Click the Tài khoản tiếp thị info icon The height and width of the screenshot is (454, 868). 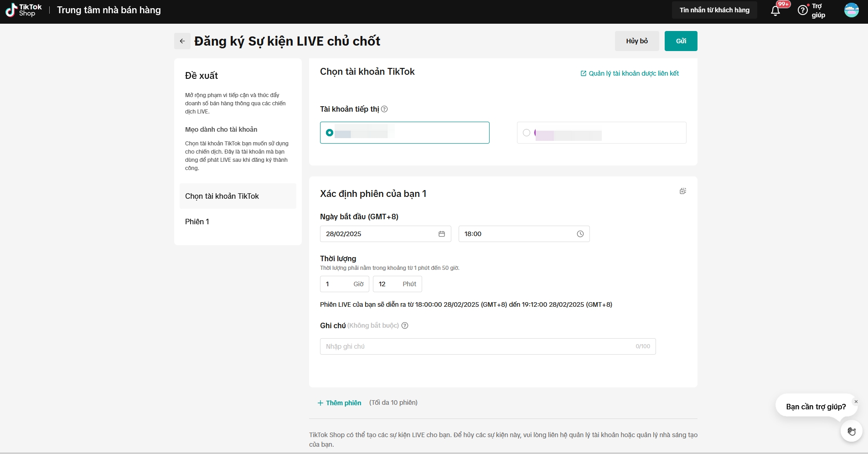coord(384,109)
